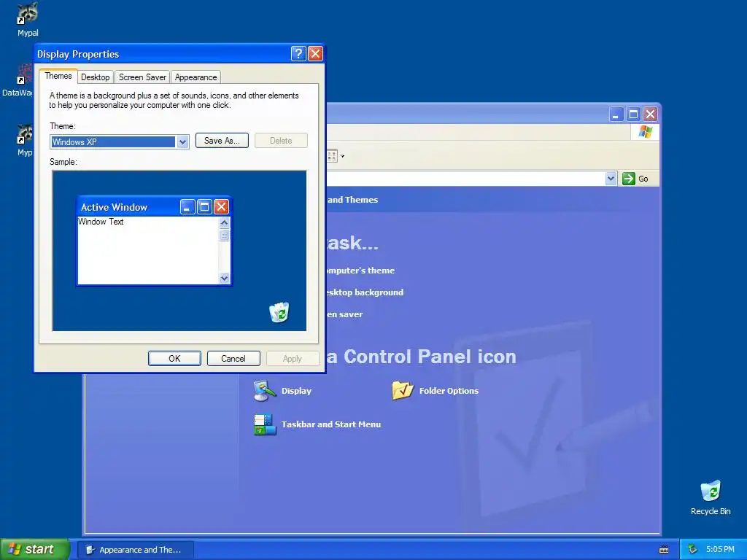Image resolution: width=747 pixels, height=560 pixels.
Task: Click the Display text link
Action: [296, 391]
